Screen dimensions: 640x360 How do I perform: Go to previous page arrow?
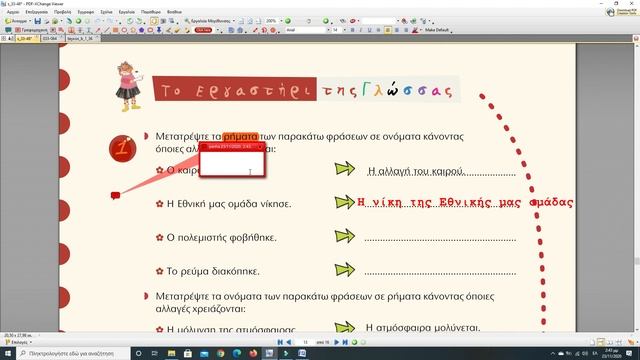[289, 342]
